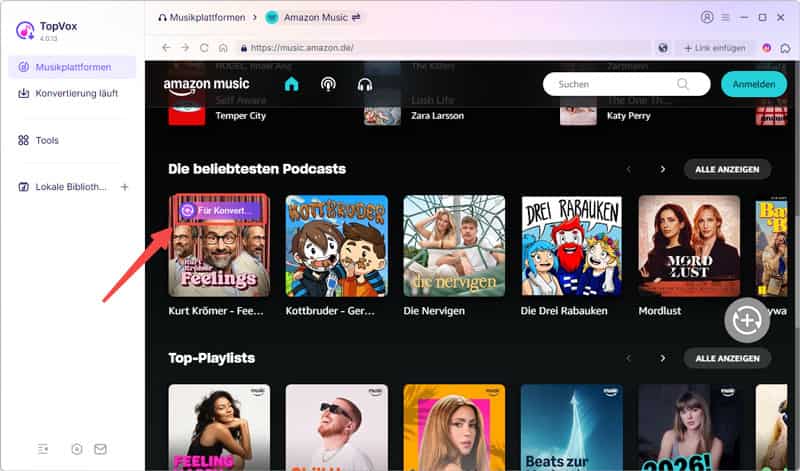Open the Zara Larsson track entry
The height and width of the screenshot is (471, 800).
pos(437,116)
